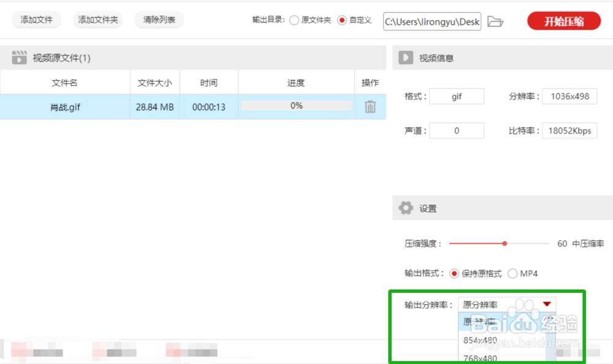The width and height of the screenshot is (613, 364).
Task: Click the 添加文件 button
Action: pyautogui.click(x=36, y=20)
